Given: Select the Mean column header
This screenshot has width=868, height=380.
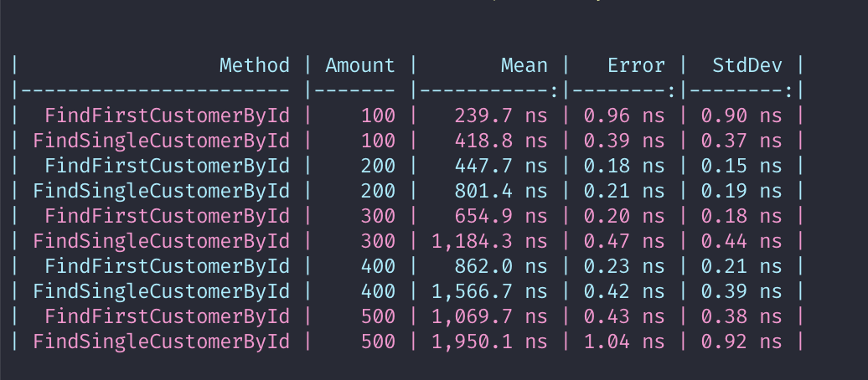Looking at the screenshot, I should pos(524,65).
